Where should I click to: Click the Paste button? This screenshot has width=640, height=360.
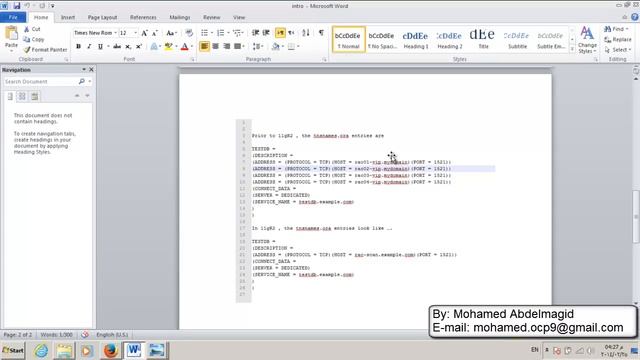tap(11, 38)
